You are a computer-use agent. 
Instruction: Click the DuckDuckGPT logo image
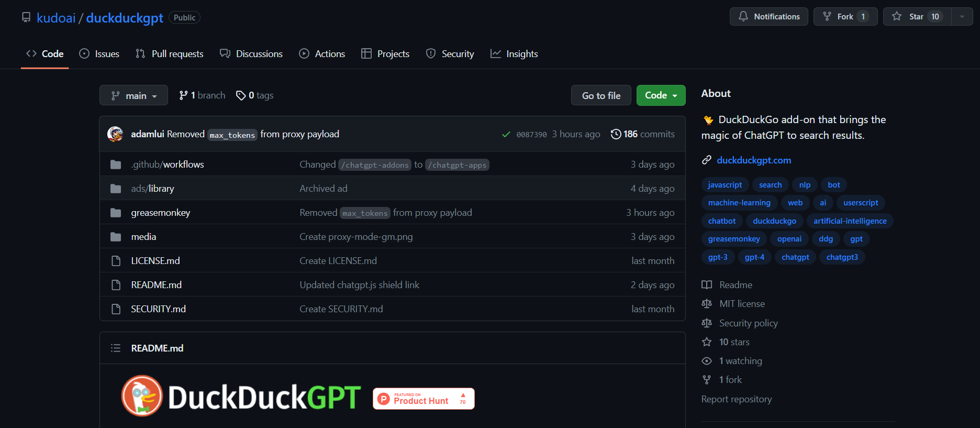click(241, 397)
